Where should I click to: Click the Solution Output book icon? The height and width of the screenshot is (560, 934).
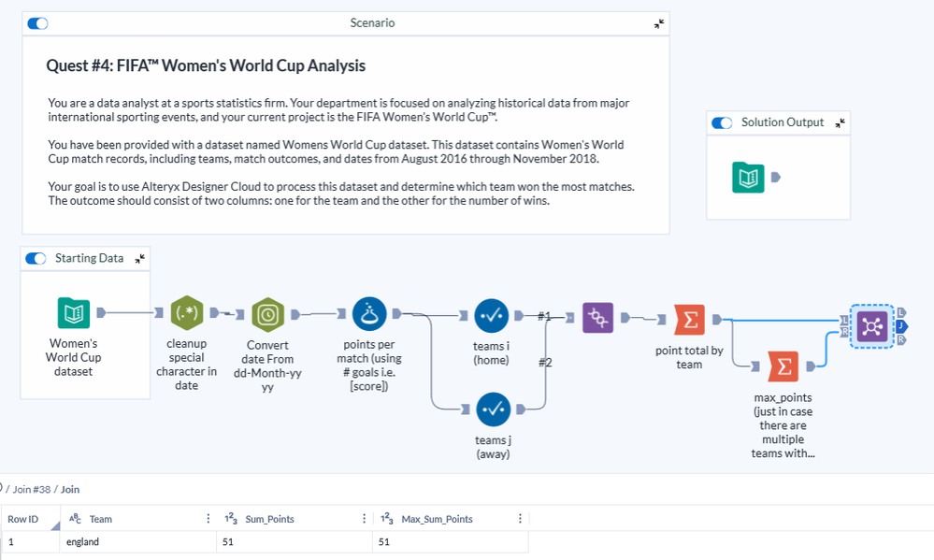(x=748, y=178)
